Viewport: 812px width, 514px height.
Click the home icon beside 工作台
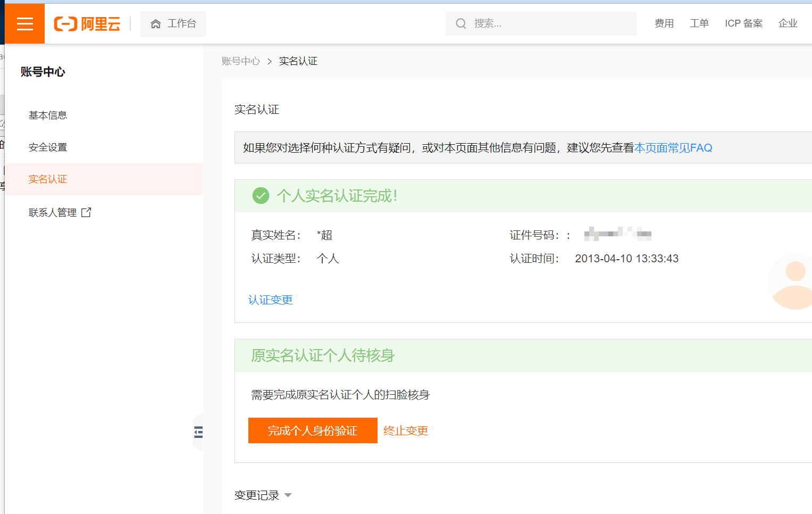(x=156, y=24)
